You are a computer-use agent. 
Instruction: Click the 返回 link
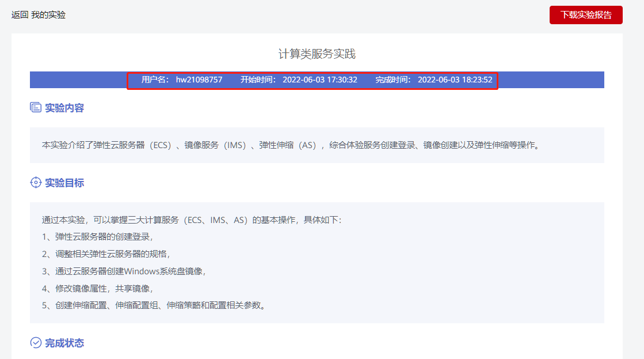click(x=20, y=15)
